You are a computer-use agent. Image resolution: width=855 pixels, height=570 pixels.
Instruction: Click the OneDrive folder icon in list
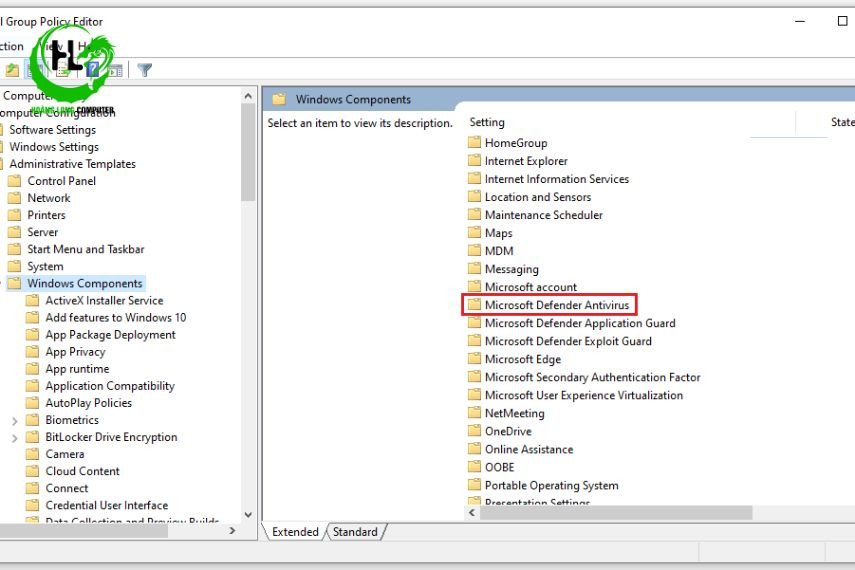pos(474,430)
